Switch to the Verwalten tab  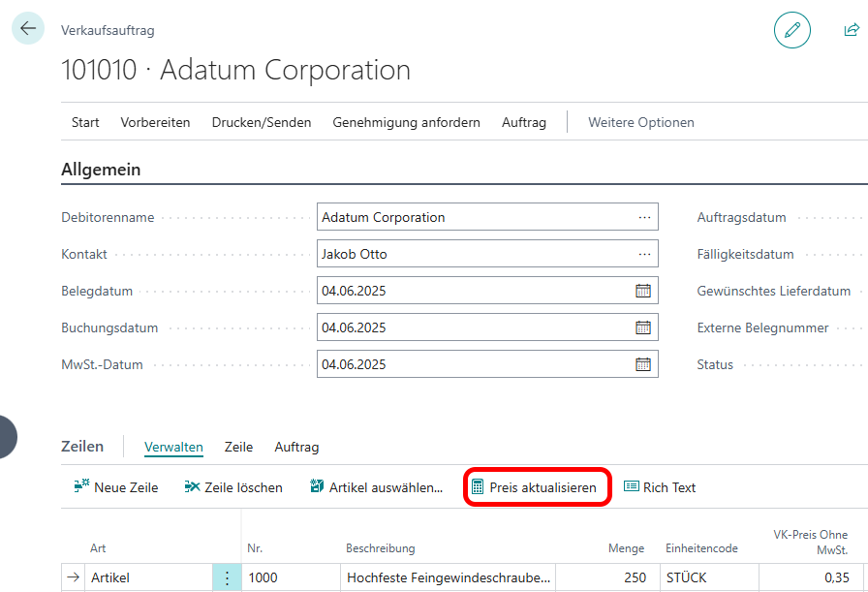click(x=173, y=447)
